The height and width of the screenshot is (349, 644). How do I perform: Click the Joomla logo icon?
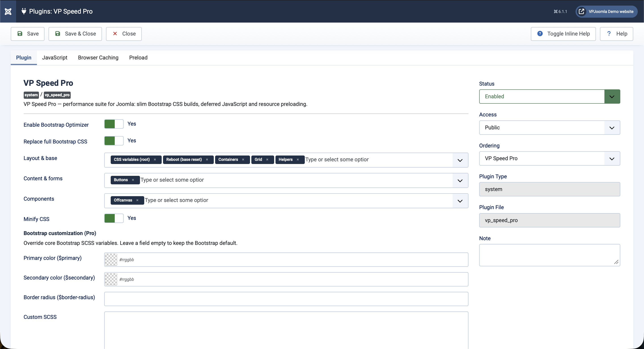8,11
